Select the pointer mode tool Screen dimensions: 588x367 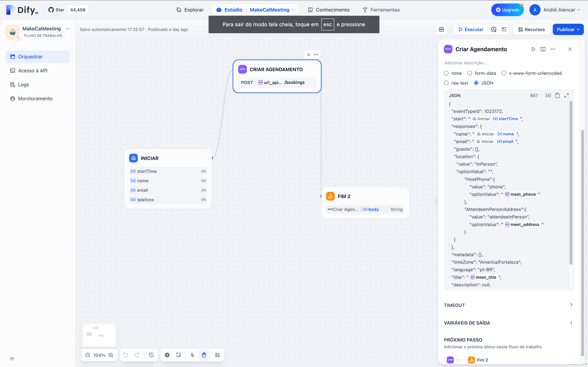(192, 355)
